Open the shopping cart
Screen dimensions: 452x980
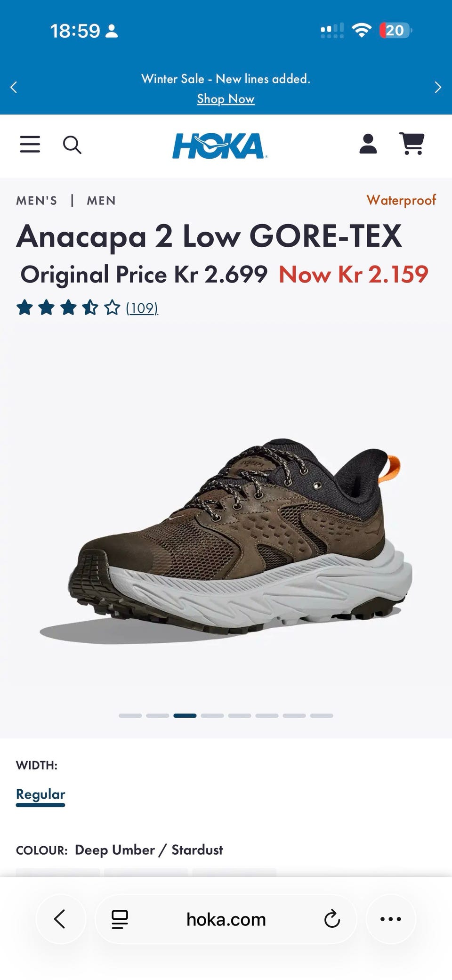click(412, 144)
